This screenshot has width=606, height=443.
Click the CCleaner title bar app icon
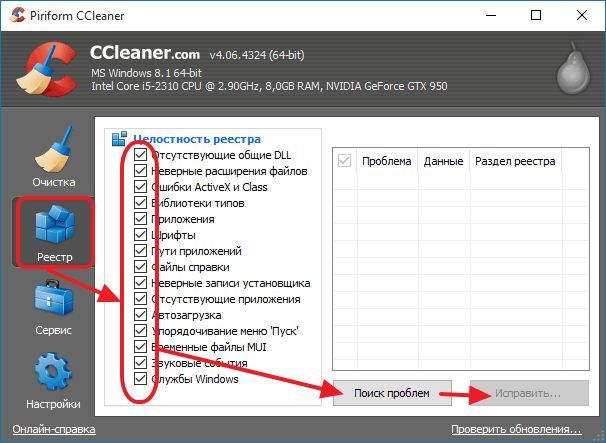pos(17,15)
